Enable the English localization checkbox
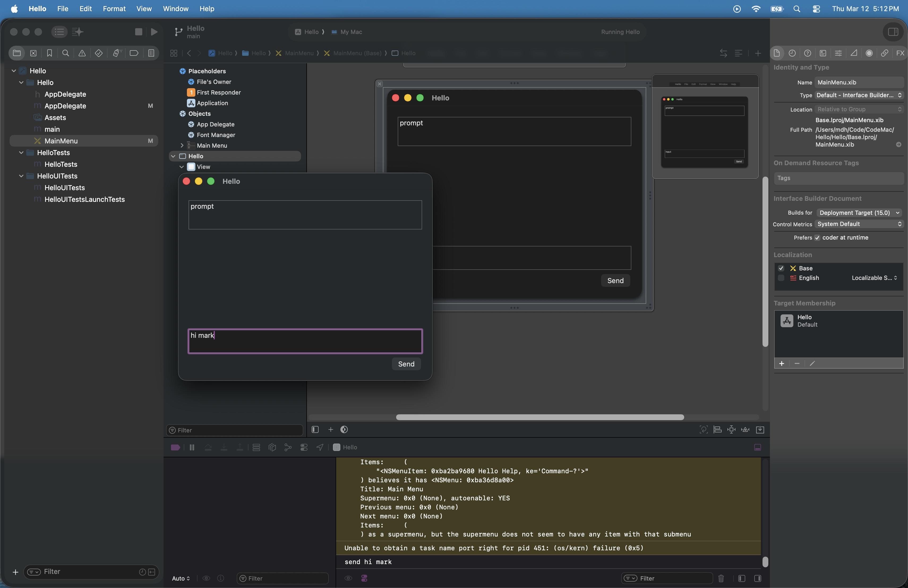This screenshot has height=588, width=908. [x=781, y=278]
